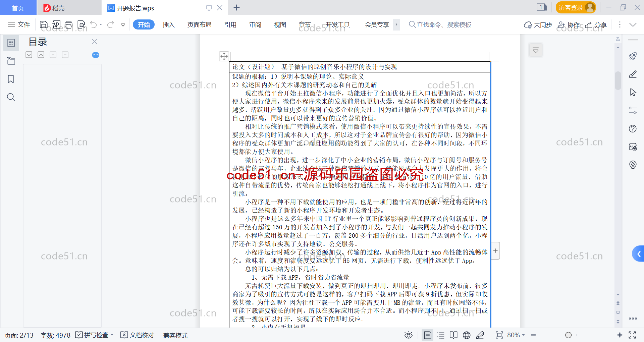644x342 pixels.
Task: Add a table column with the plus button
Action: [x=495, y=251]
